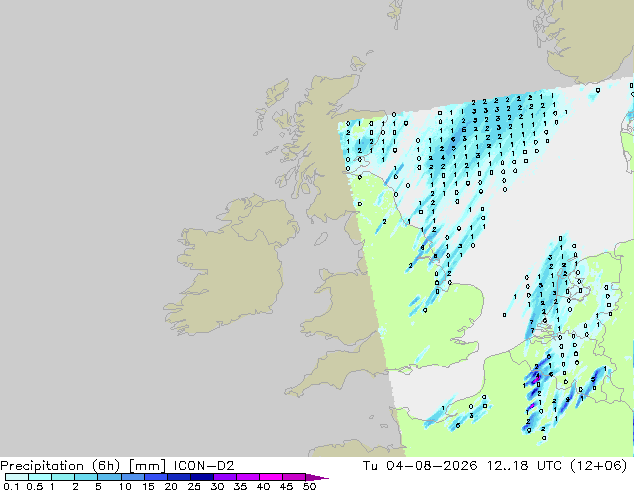Click the '0.5' legend scale label

click(x=35, y=486)
